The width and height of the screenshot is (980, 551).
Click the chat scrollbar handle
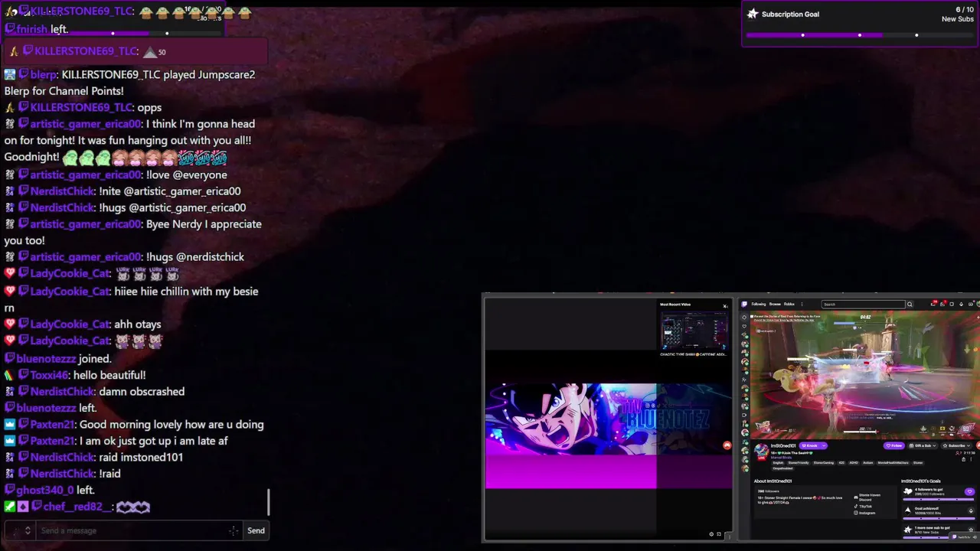[268, 503]
